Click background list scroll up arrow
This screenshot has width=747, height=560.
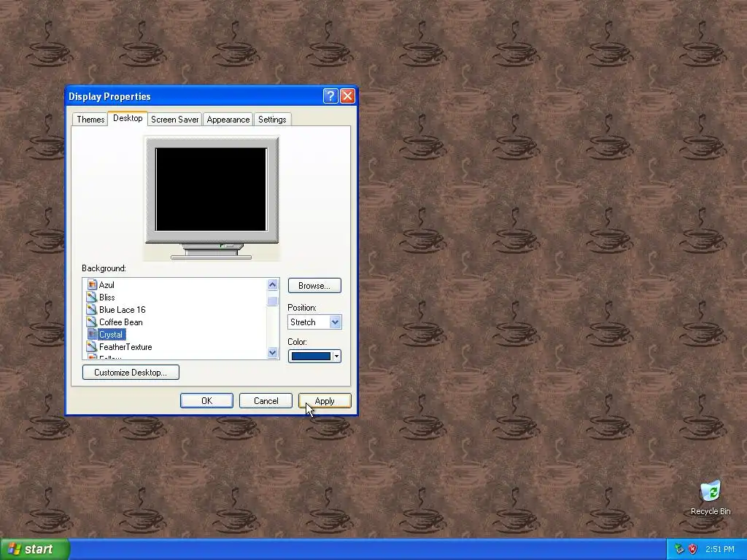click(273, 285)
